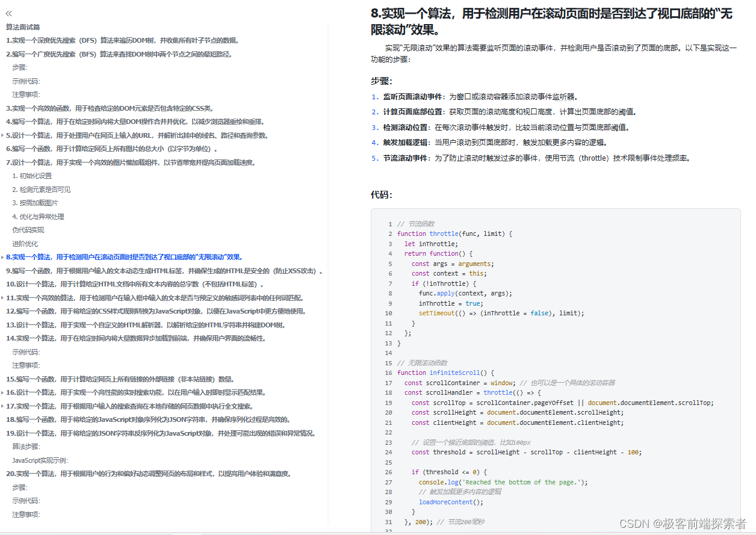This screenshot has width=756, height=535.
Task: Click the article title 8.实现一个算法
Action: tap(551, 22)
